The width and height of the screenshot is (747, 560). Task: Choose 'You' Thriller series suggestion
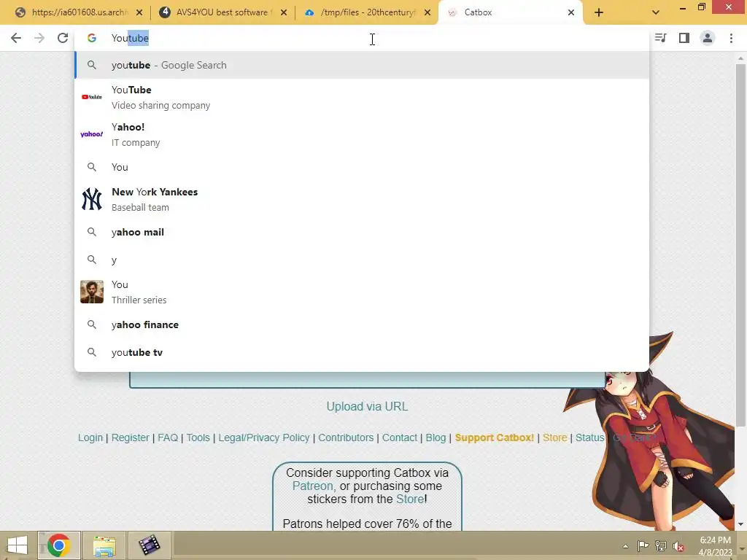362,292
